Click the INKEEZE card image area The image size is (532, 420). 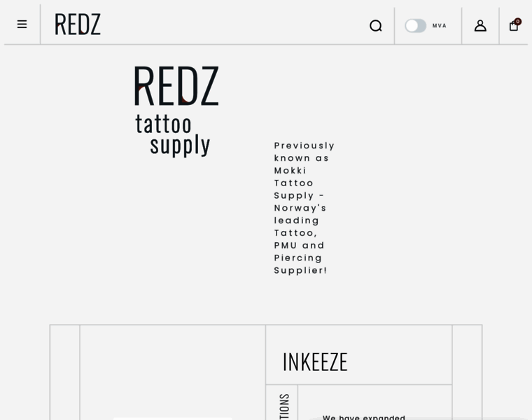click(x=173, y=372)
